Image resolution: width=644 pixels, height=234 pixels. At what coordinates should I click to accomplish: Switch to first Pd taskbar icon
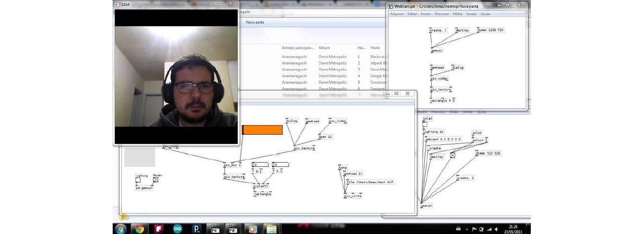click(x=214, y=229)
